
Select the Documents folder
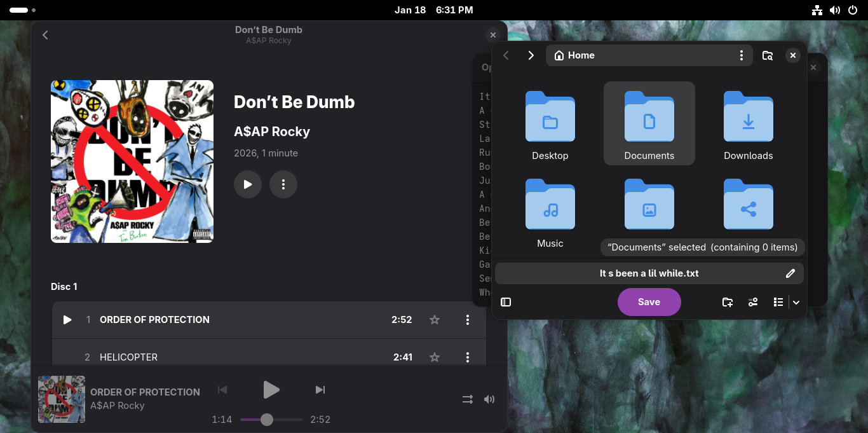(649, 123)
